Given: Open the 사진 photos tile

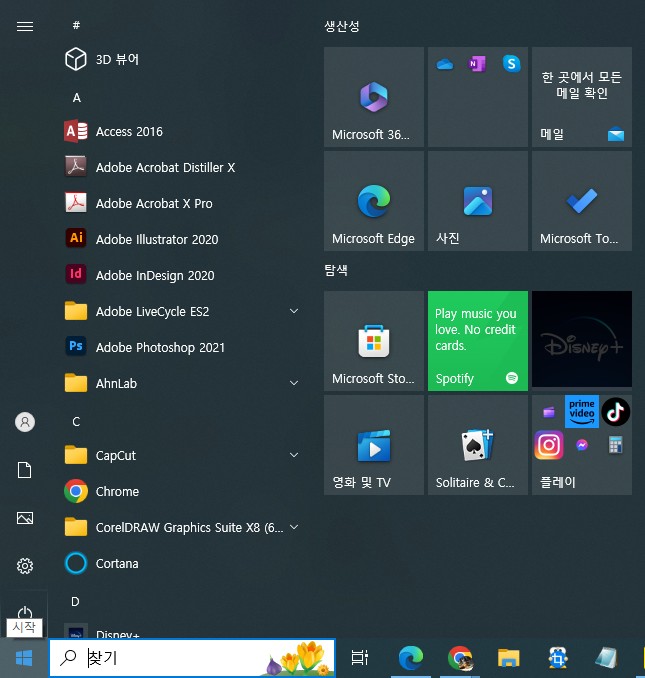Looking at the screenshot, I should (x=478, y=201).
